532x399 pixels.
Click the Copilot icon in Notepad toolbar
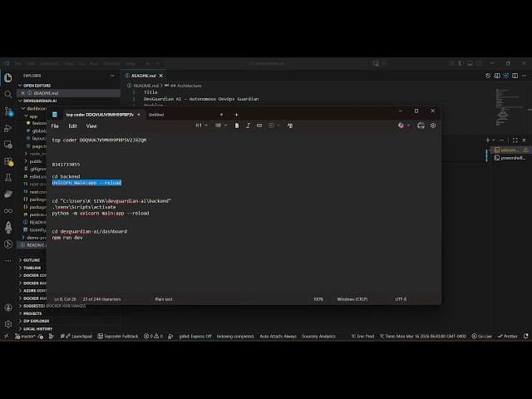click(401, 126)
